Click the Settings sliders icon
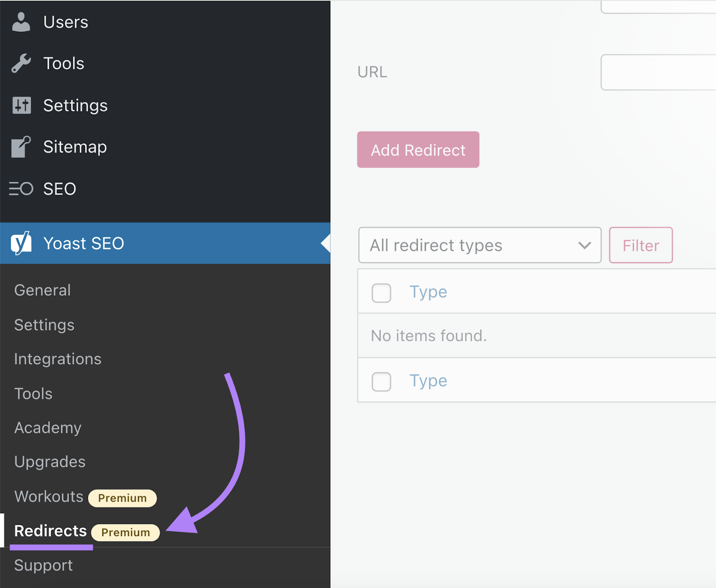 point(21,106)
